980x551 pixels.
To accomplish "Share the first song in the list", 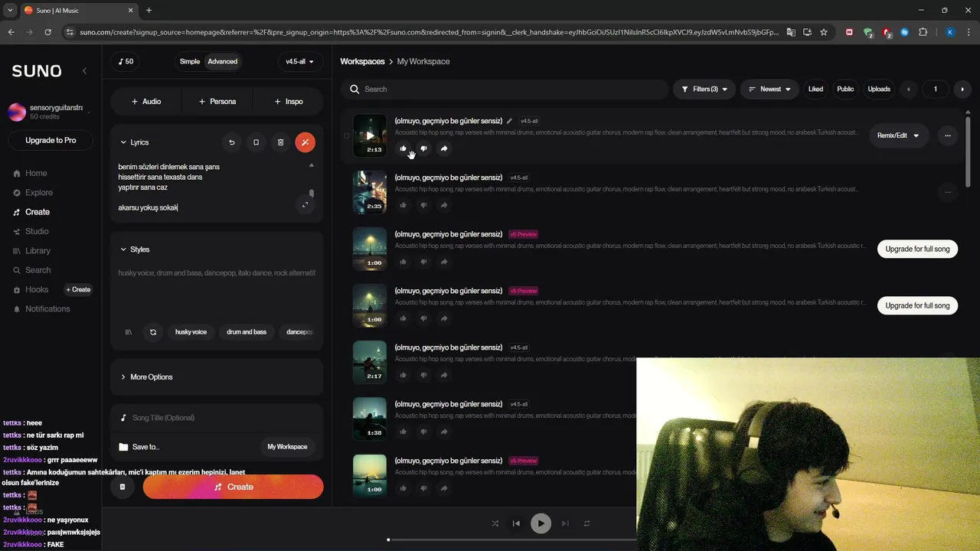I will pyautogui.click(x=444, y=148).
